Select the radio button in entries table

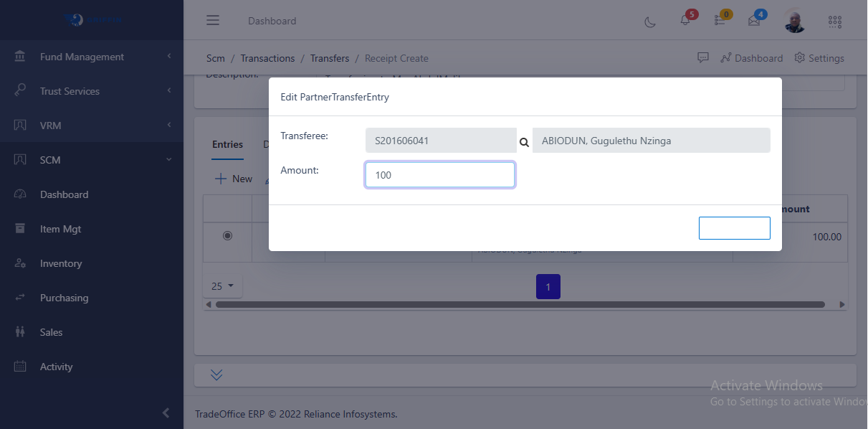point(227,235)
